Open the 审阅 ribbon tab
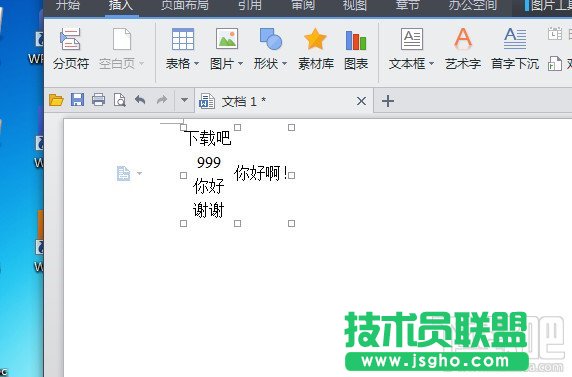The height and width of the screenshot is (377, 572). (303, 5)
